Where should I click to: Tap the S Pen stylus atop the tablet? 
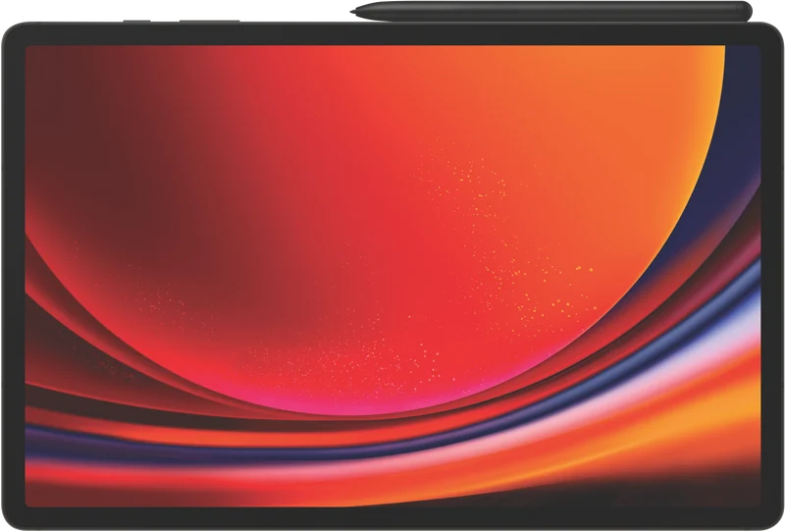tap(551, 12)
